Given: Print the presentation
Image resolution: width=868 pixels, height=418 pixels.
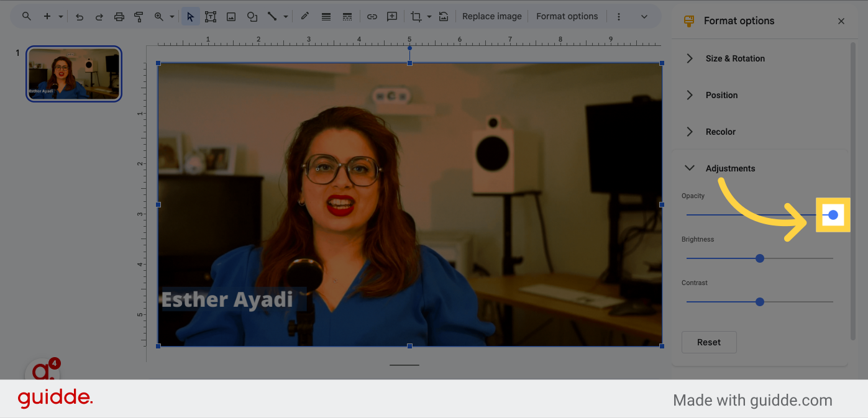Looking at the screenshot, I should (119, 17).
